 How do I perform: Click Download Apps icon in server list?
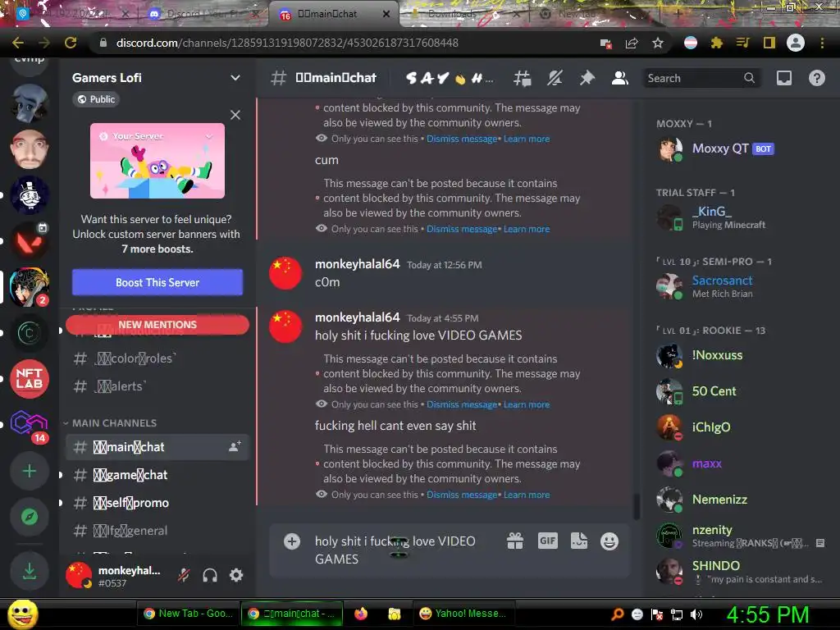30,571
